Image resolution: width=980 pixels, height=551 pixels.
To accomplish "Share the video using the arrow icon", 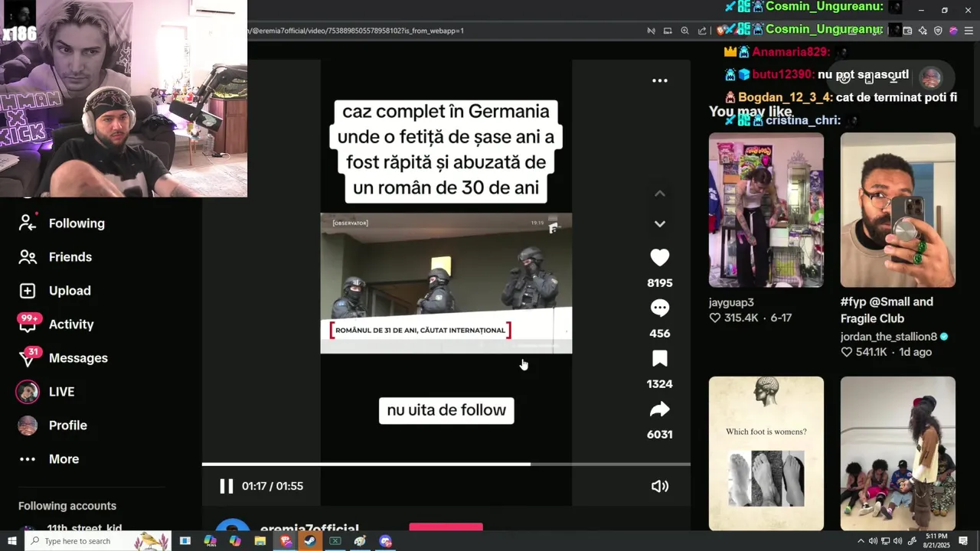I will (x=659, y=409).
